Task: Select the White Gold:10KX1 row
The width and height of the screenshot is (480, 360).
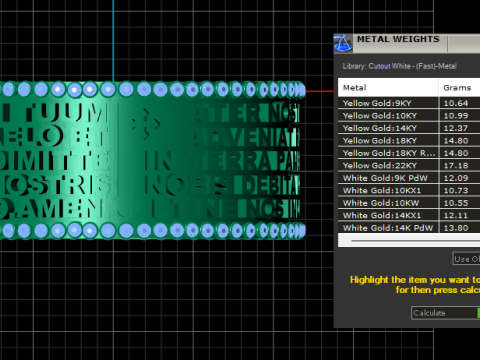Action: 409,190
